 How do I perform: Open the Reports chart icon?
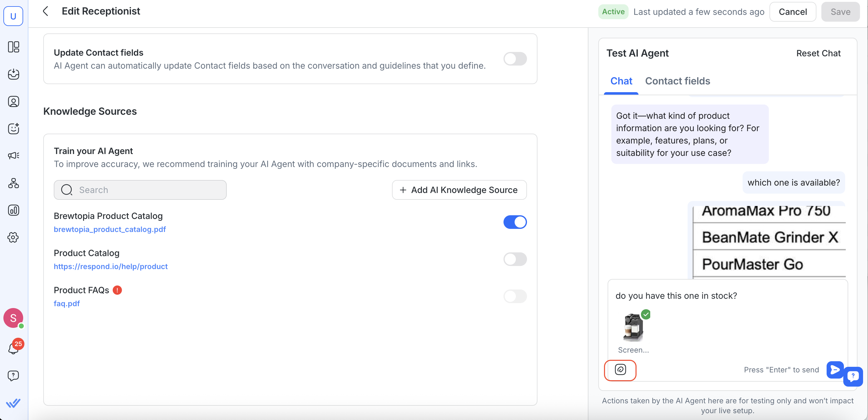tap(14, 210)
